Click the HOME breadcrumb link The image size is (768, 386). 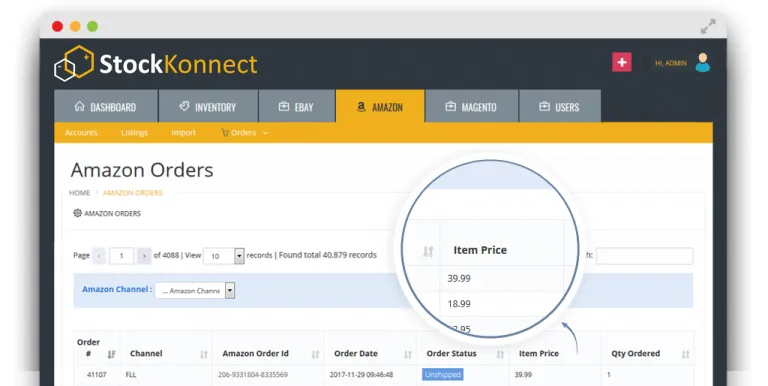point(79,193)
